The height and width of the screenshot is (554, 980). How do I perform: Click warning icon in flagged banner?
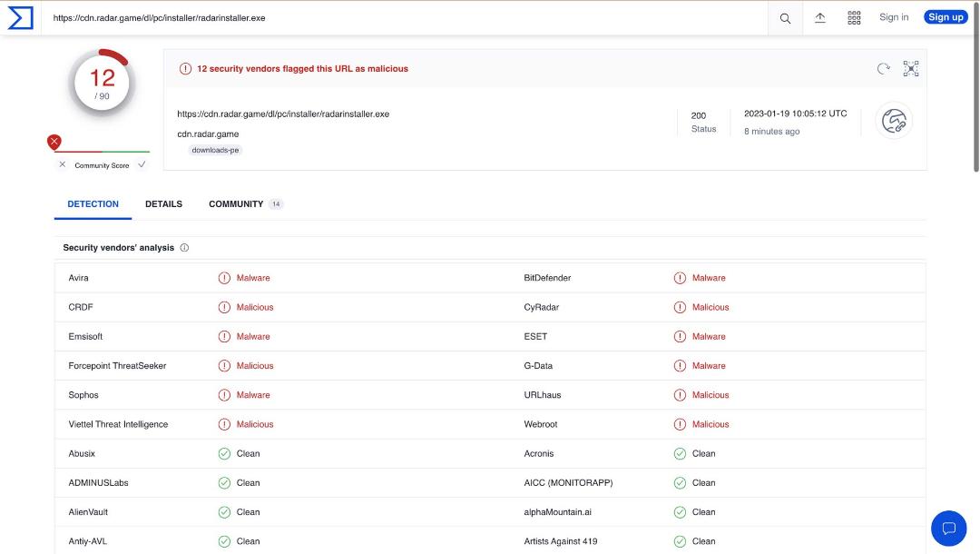[186, 69]
